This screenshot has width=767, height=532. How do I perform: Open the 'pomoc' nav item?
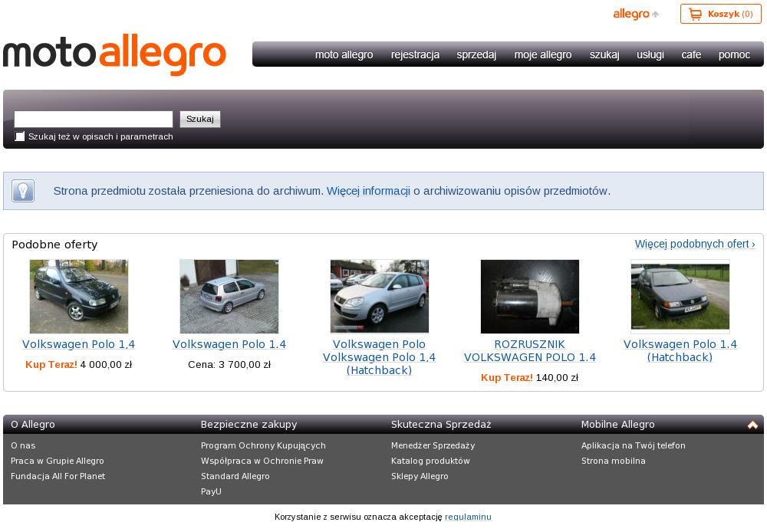pos(734,54)
